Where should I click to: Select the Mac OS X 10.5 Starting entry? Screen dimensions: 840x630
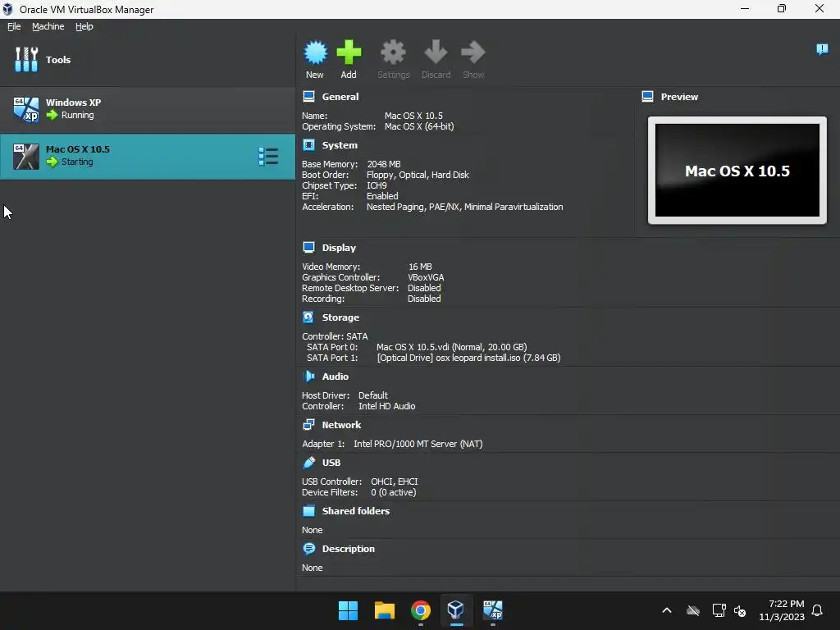pos(148,157)
